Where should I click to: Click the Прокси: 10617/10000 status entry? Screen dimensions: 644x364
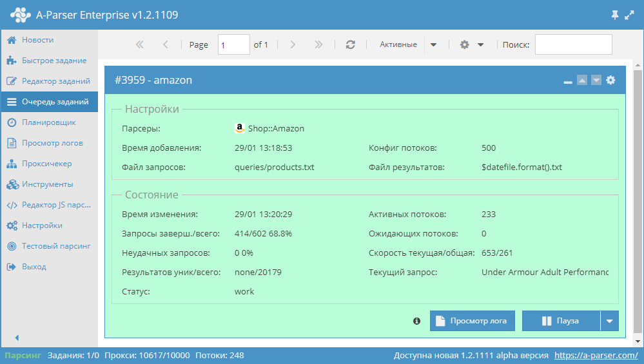click(x=147, y=356)
